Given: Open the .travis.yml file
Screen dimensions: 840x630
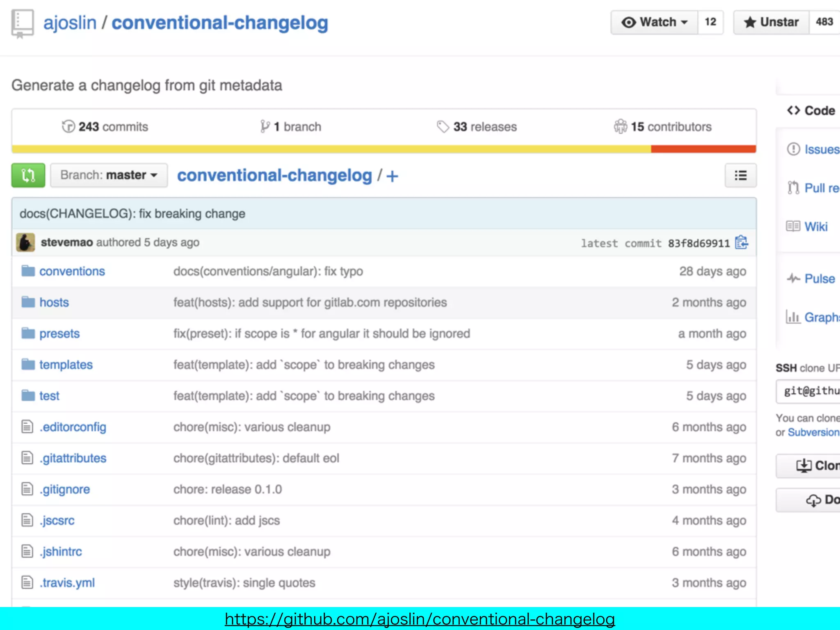Looking at the screenshot, I should point(67,583).
